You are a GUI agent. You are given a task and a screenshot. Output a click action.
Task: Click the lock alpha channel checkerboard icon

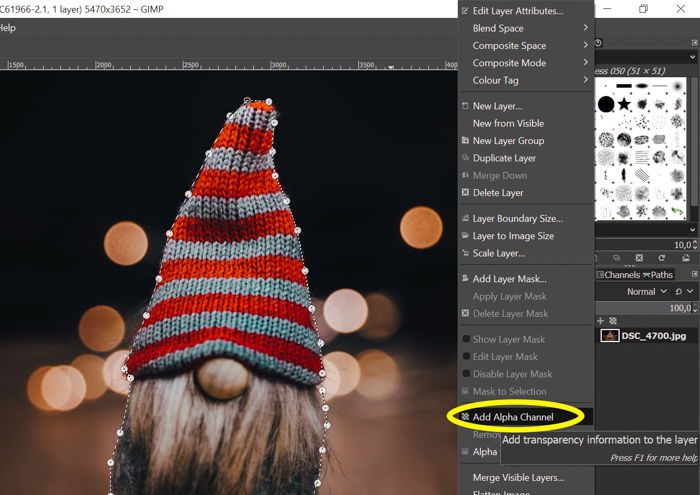pyautogui.click(x=613, y=320)
